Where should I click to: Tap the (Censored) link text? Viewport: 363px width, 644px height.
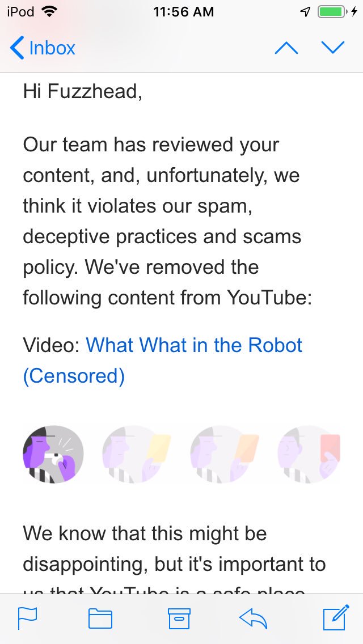click(74, 376)
